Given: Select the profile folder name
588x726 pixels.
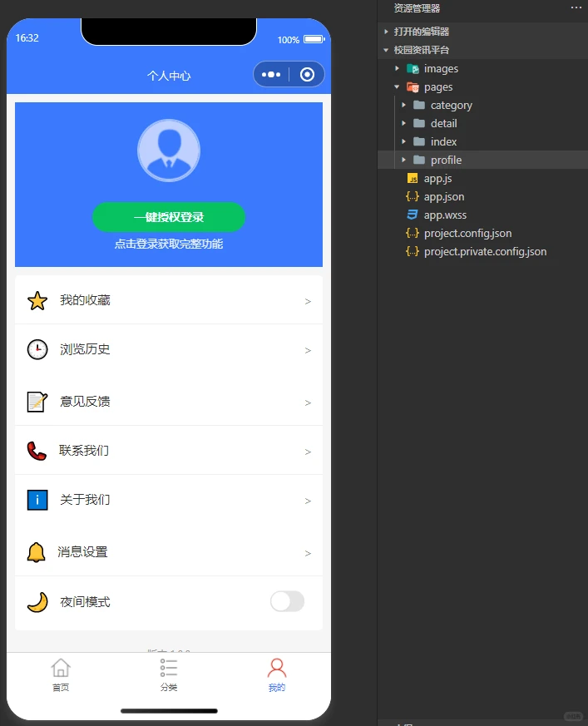Looking at the screenshot, I should coord(446,161).
